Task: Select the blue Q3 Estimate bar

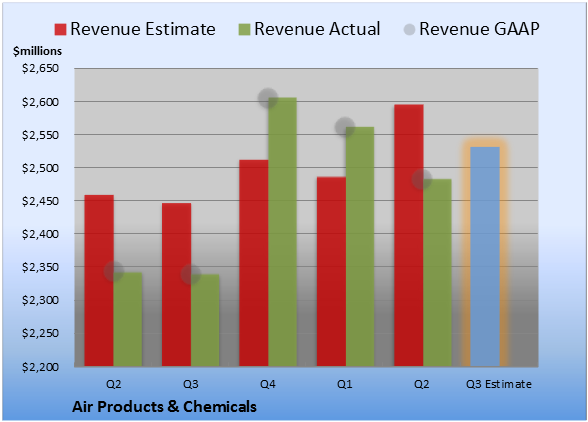Action: (x=485, y=257)
